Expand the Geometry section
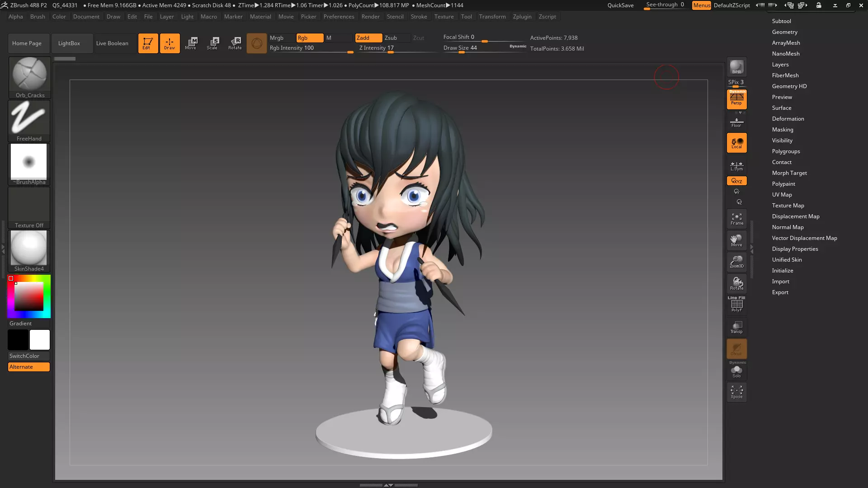The image size is (868, 488). point(784,32)
